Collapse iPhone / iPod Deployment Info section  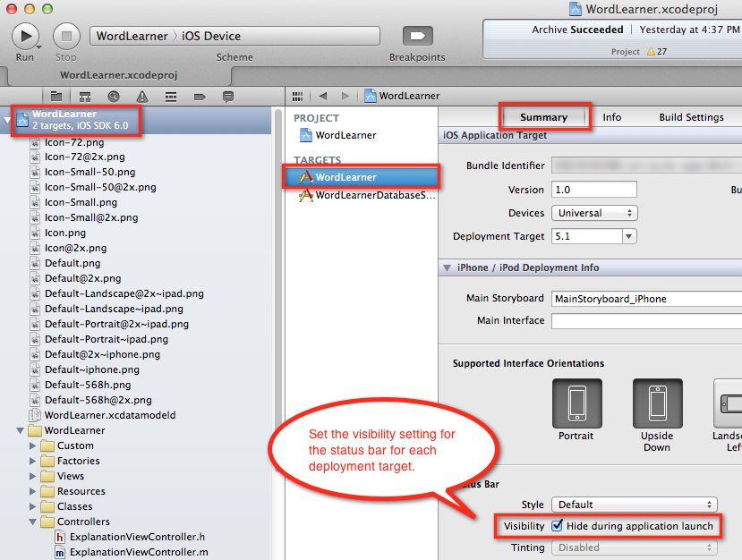pyautogui.click(x=448, y=268)
